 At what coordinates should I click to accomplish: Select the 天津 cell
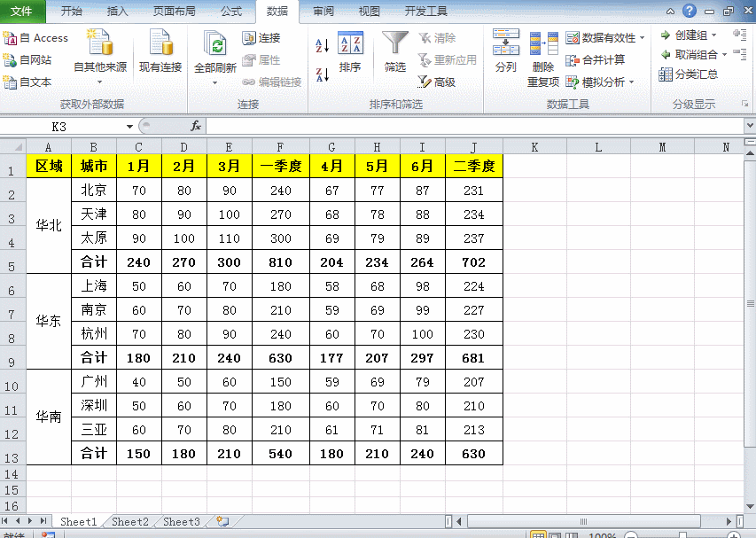coord(94,214)
